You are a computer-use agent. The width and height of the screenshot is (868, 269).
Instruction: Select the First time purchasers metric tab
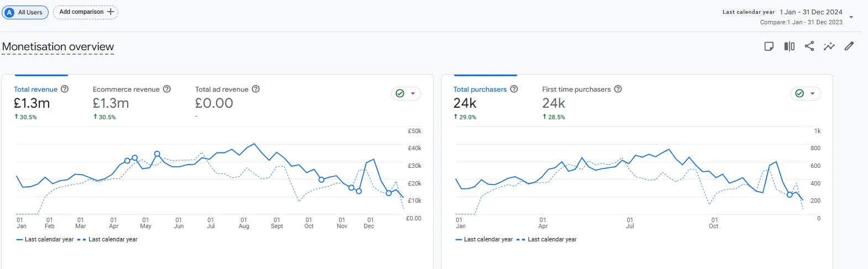tap(576, 89)
